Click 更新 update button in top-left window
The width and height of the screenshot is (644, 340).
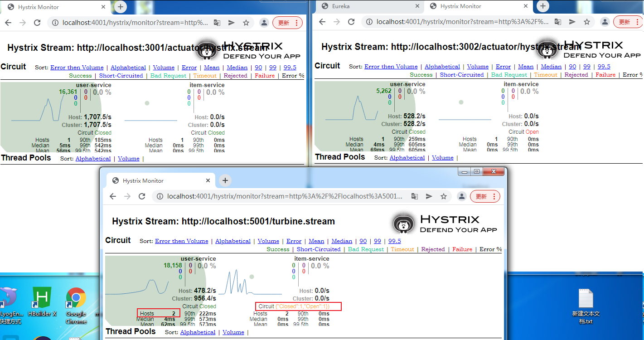287,23
